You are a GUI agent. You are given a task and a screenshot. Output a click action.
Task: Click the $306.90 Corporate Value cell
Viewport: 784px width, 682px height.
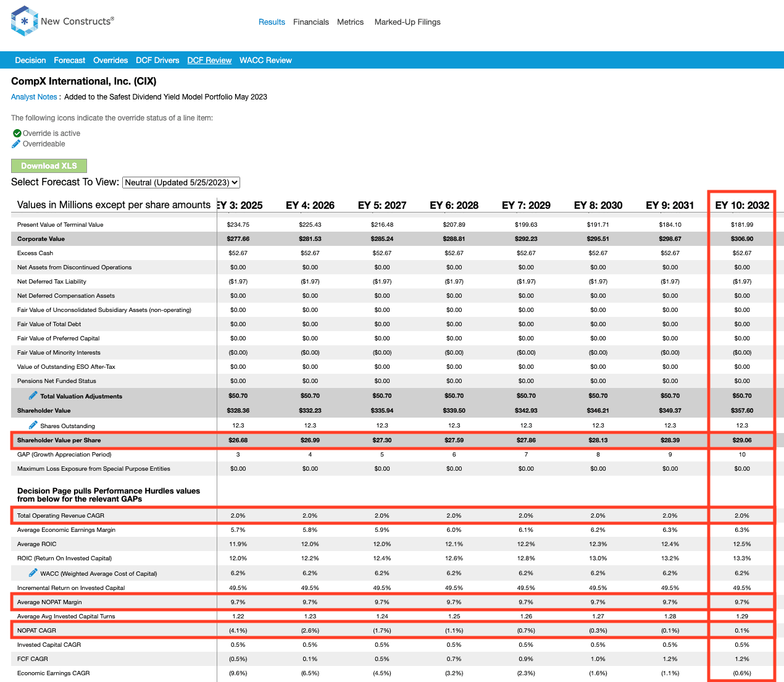click(742, 239)
